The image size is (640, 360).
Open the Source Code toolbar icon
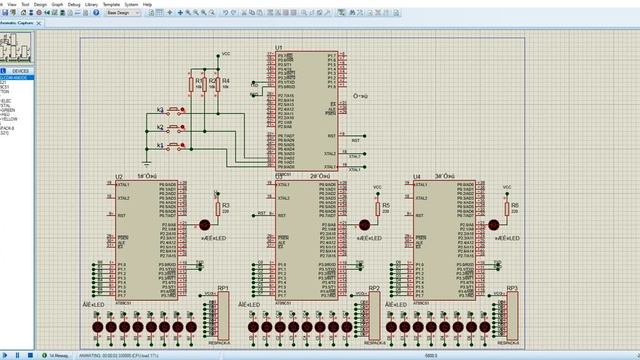78,13
